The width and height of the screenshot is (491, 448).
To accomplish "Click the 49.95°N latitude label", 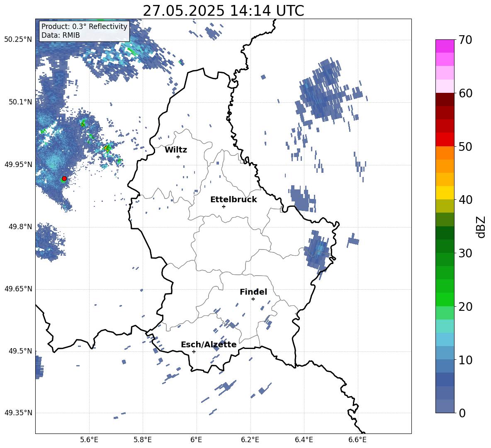I will coord(18,165).
